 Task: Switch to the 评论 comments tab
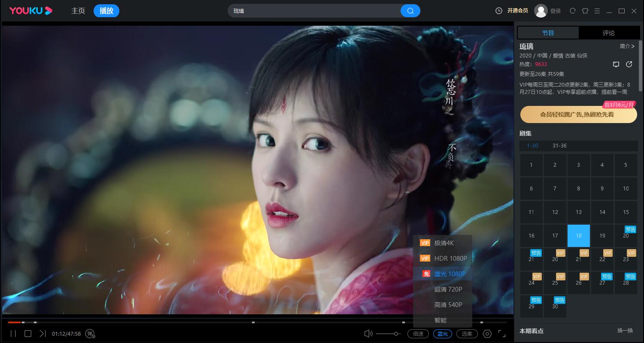pos(609,33)
